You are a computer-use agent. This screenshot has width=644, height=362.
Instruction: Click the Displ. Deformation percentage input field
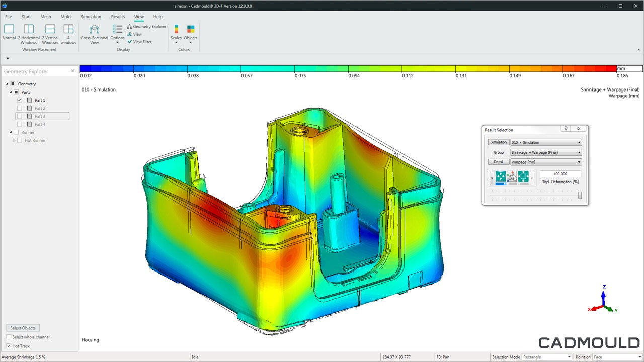(x=560, y=174)
